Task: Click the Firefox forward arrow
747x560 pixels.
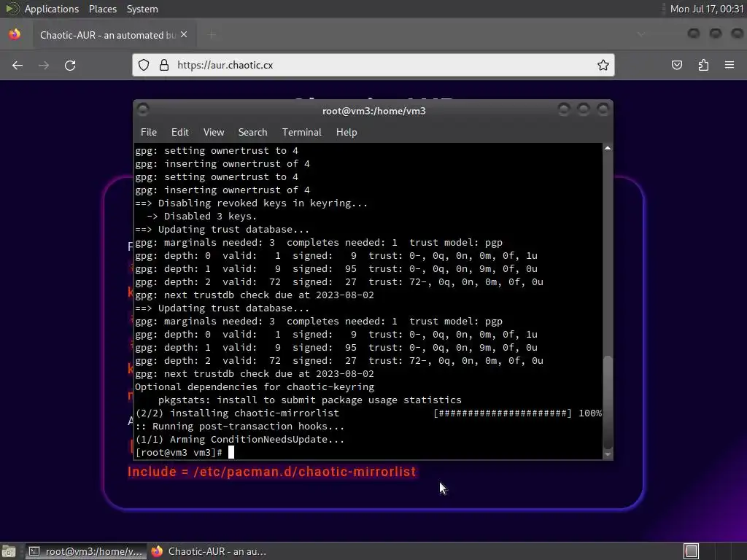Action: click(x=44, y=65)
